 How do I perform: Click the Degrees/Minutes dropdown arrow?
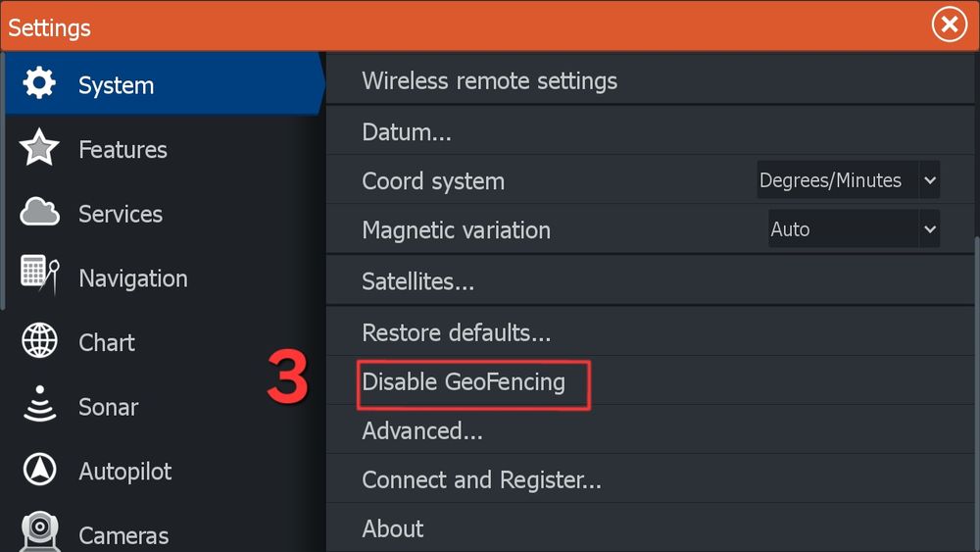[930, 180]
